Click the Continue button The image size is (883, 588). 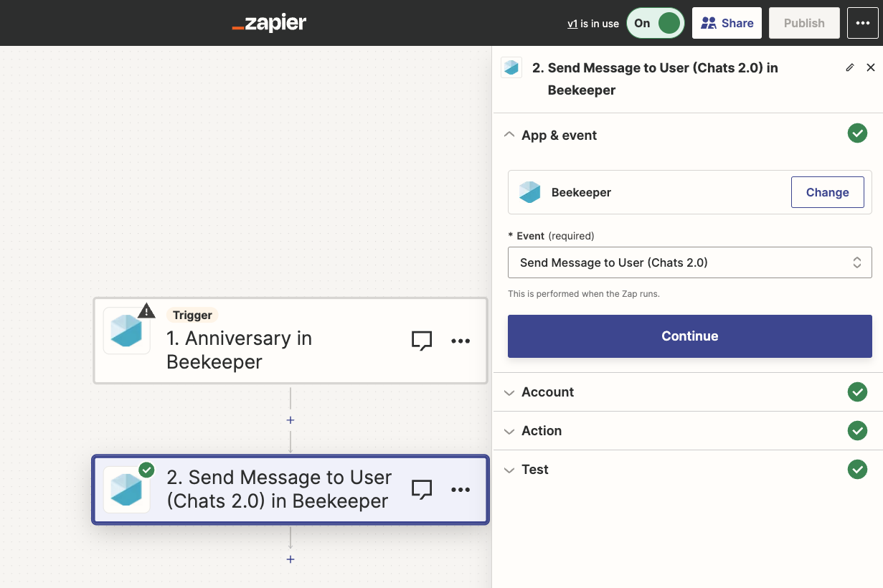690,336
